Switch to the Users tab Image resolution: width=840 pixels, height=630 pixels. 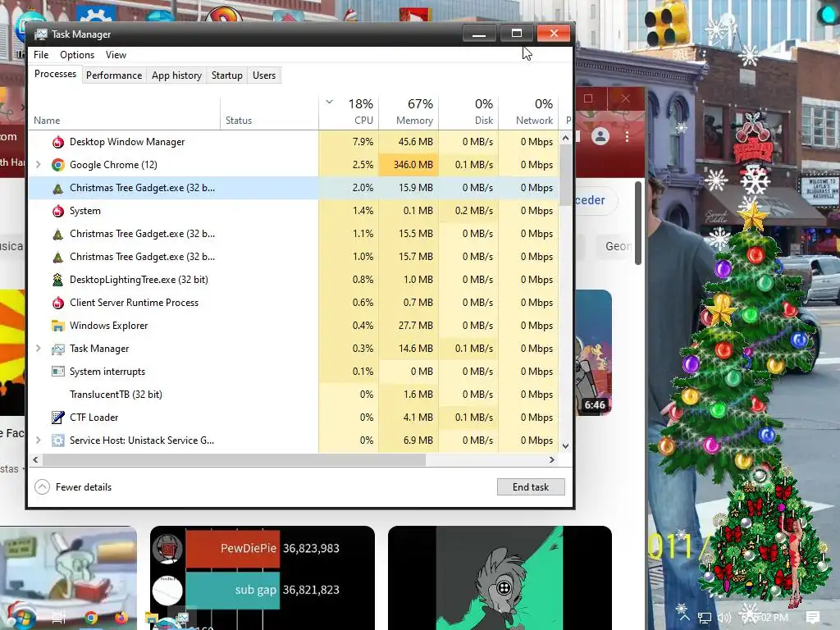click(264, 75)
